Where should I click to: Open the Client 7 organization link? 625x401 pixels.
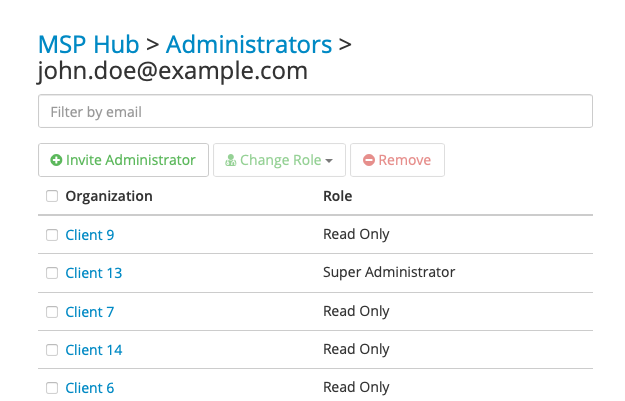90,312
